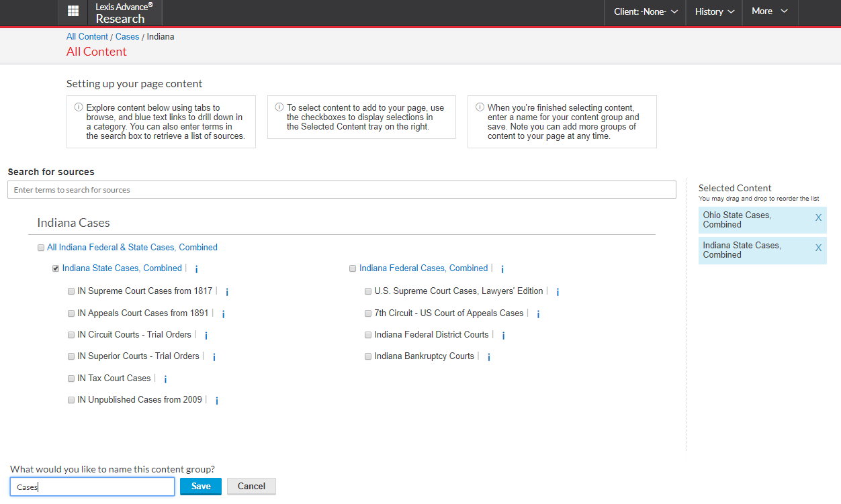Click the Lexis Advance Research logo
This screenshot has height=504, width=841.
pos(124,12)
